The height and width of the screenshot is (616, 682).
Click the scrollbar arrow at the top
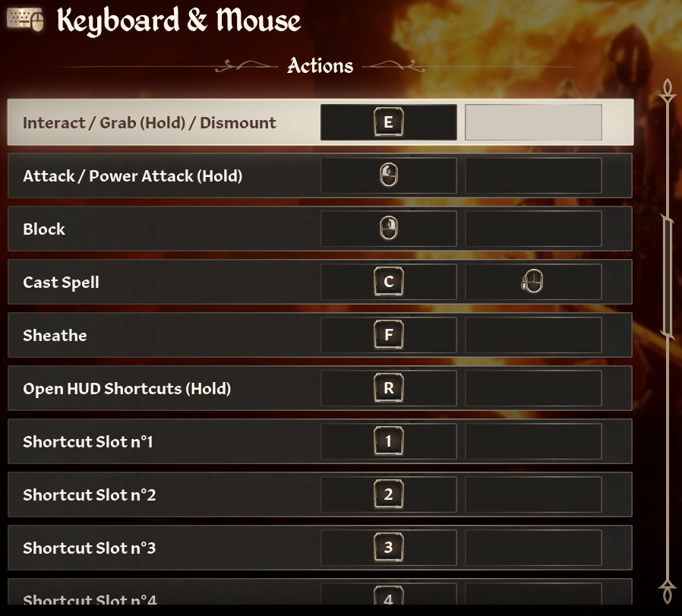click(667, 91)
